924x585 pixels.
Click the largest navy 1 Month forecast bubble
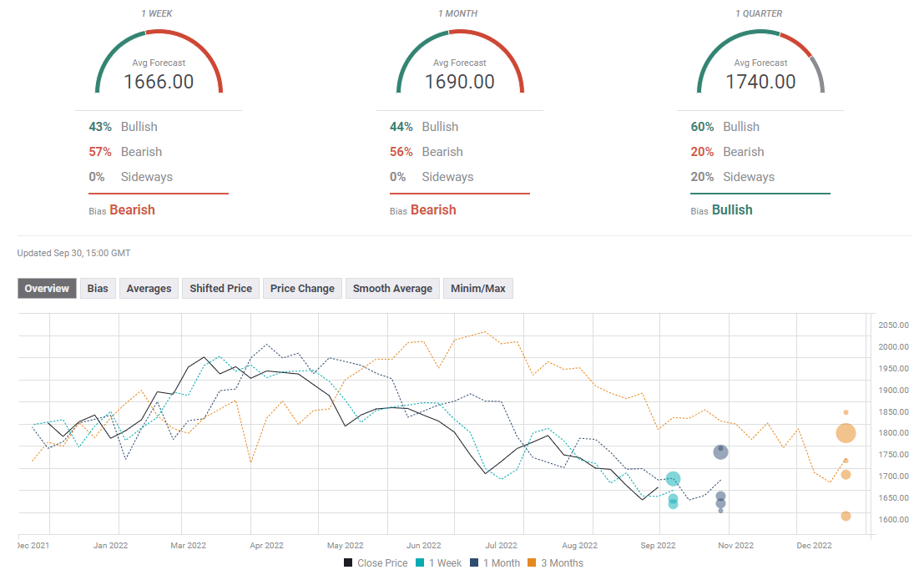[721, 452]
